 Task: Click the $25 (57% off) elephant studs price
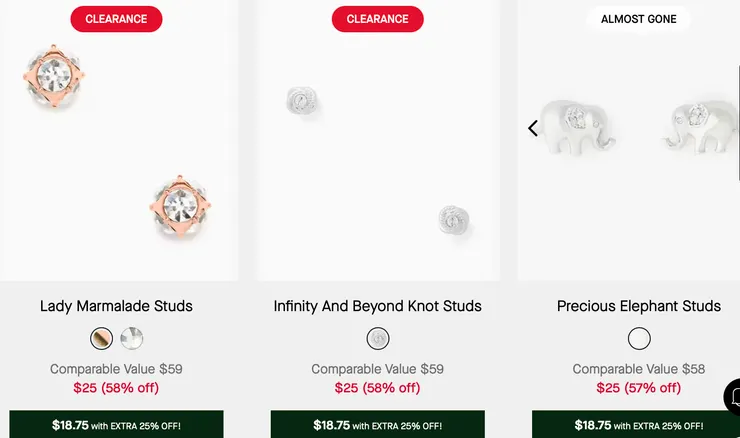tap(638, 388)
